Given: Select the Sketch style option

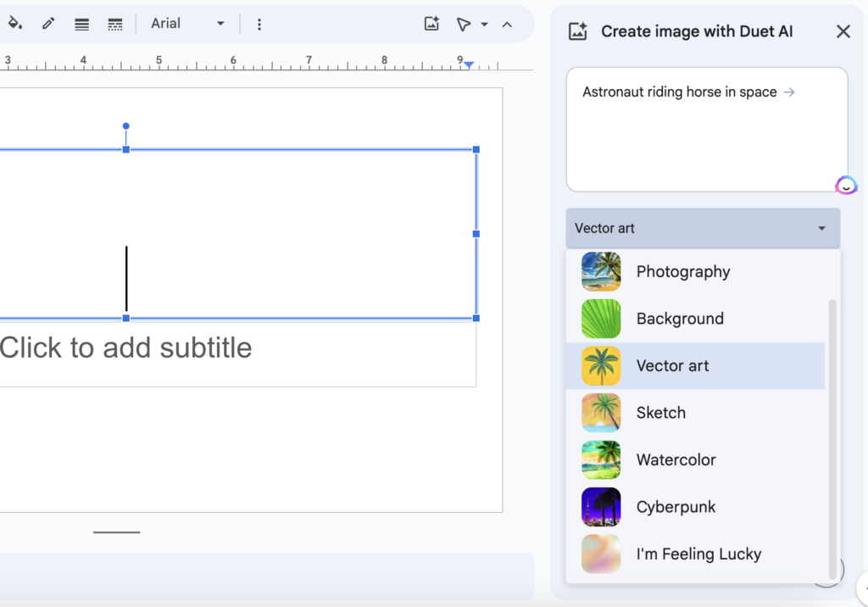Looking at the screenshot, I should click(x=660, y=413).
